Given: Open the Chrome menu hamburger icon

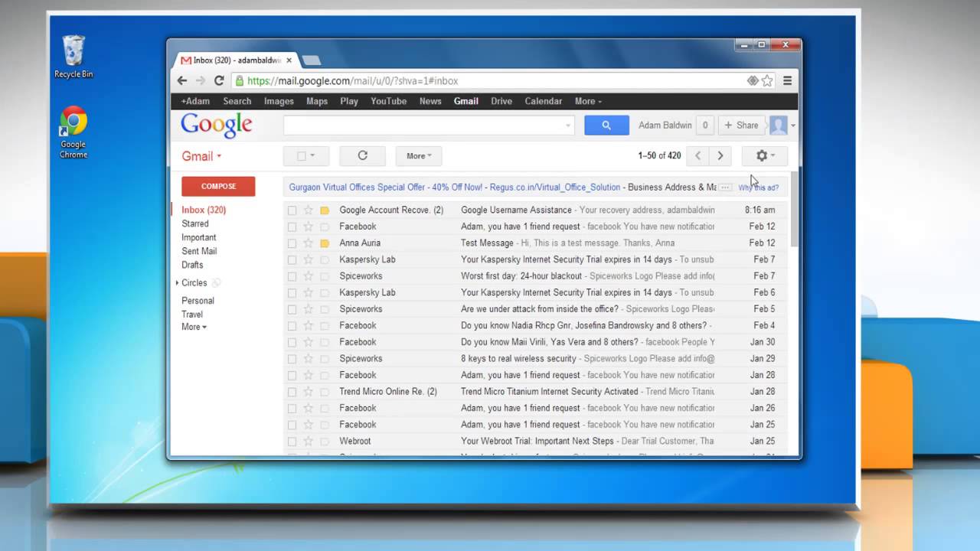Looking at the screenshot, I should pos(787,80).
